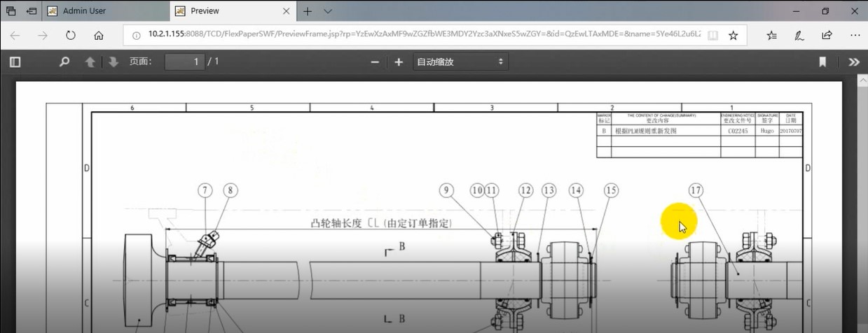Go to previous page using up arrow
This screenshot has height=333, width=868.
pos(90,62)
